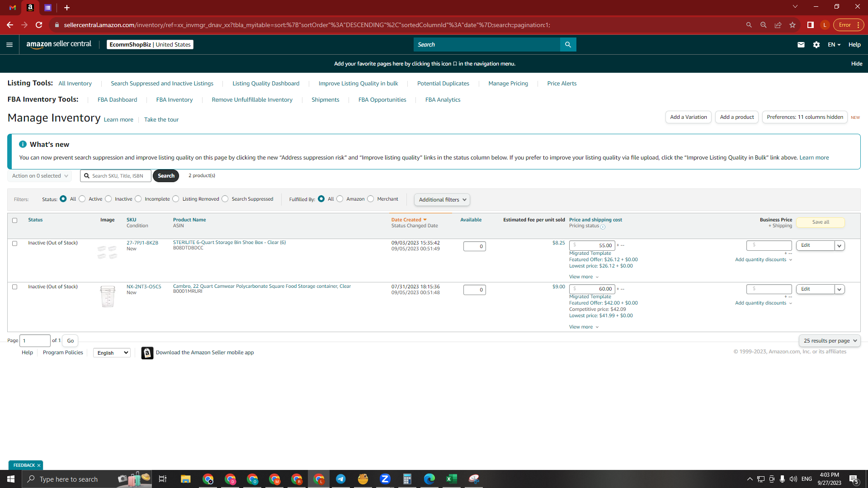Image resolution: width=868 pixels, height=488 pixels.
Task: Click Take the tour link
Action: click(x=161, y=120)
